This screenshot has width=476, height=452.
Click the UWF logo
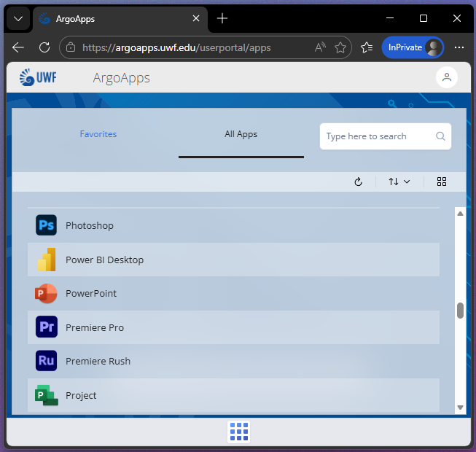38,77
